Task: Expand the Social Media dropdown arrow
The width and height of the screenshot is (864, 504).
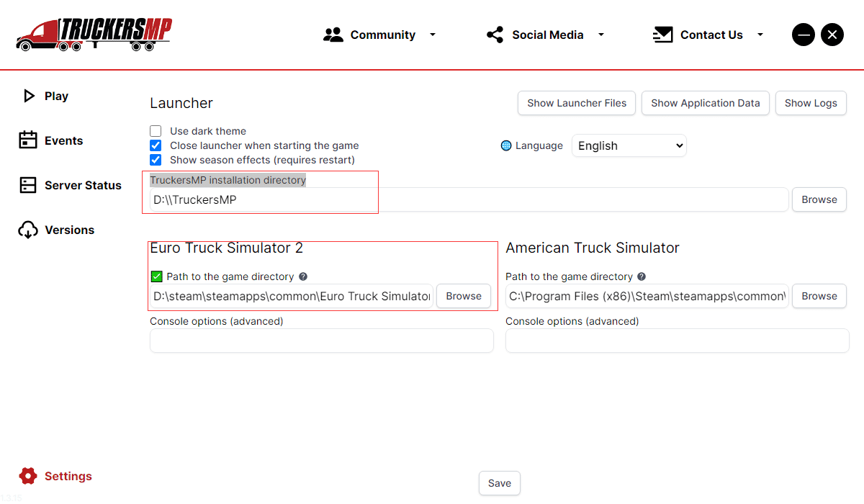Action: (x=601, y=35)
